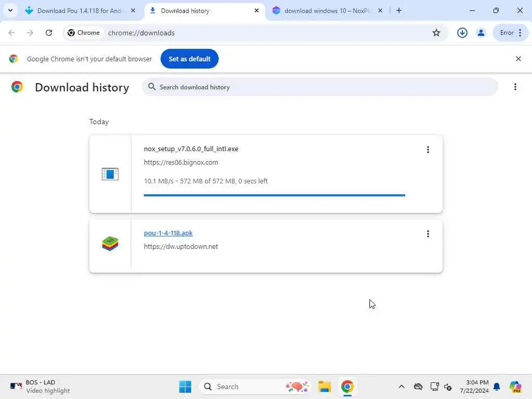Open the BOS - LAD widget
The image size is (532, 399).
coord(39,387)
